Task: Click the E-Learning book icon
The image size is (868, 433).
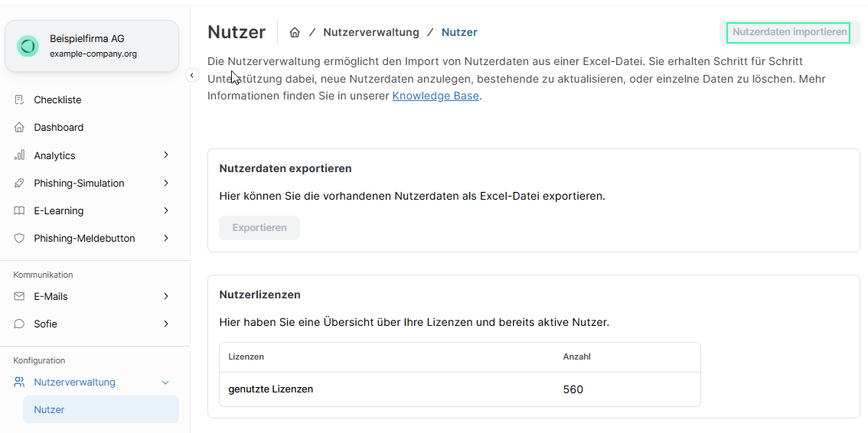Action: click(x=19, y=210)
